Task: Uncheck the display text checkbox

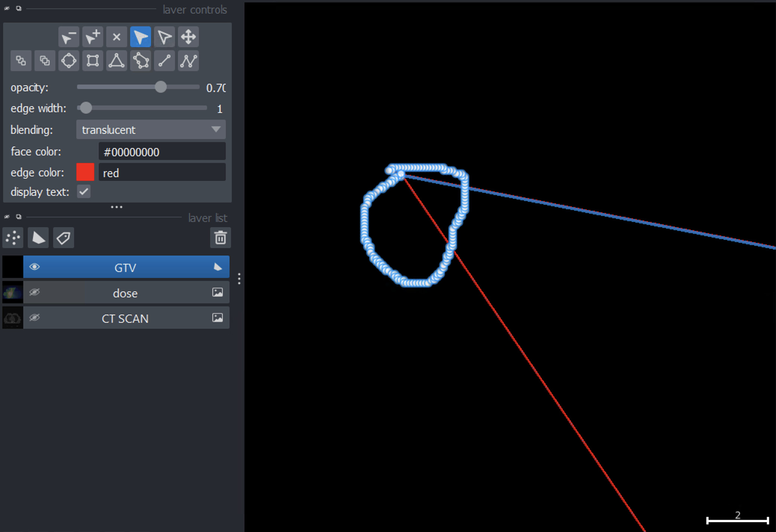Action: [x=84, y=192]
